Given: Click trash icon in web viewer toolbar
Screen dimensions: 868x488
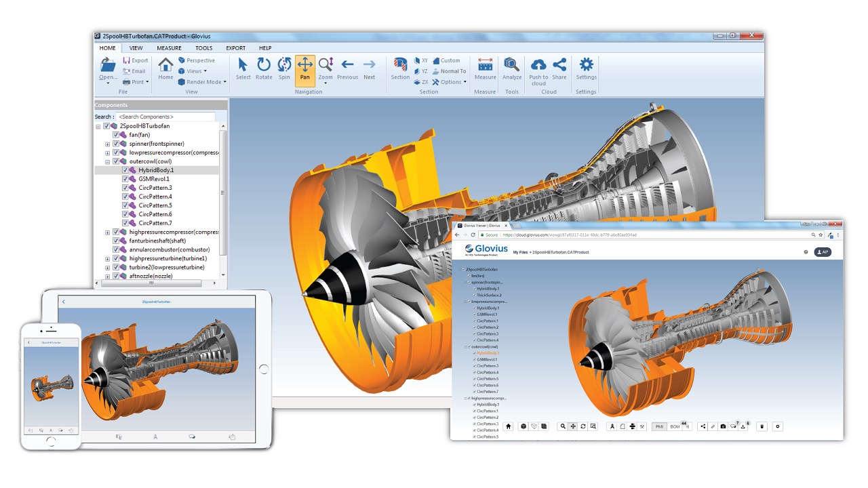Looking at the screenshot, I should tap(762, 426).
